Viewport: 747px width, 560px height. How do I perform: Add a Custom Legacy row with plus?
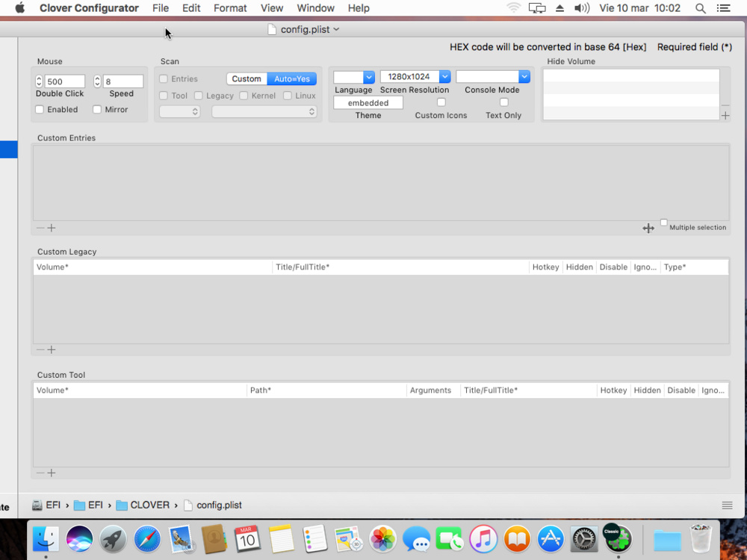point(52,350)
